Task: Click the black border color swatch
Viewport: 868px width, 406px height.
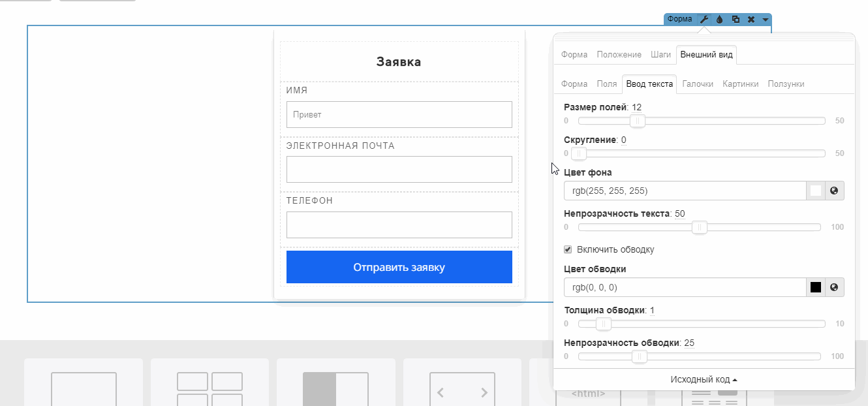Action: (815, 287)
